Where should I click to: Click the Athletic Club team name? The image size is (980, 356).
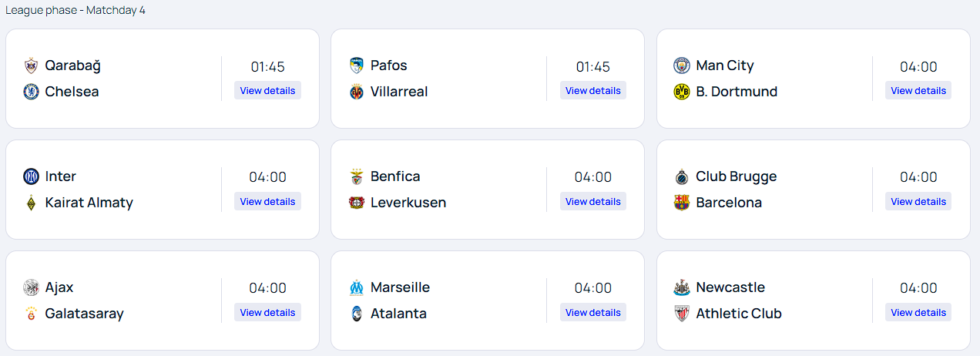(x=738, y=314)
